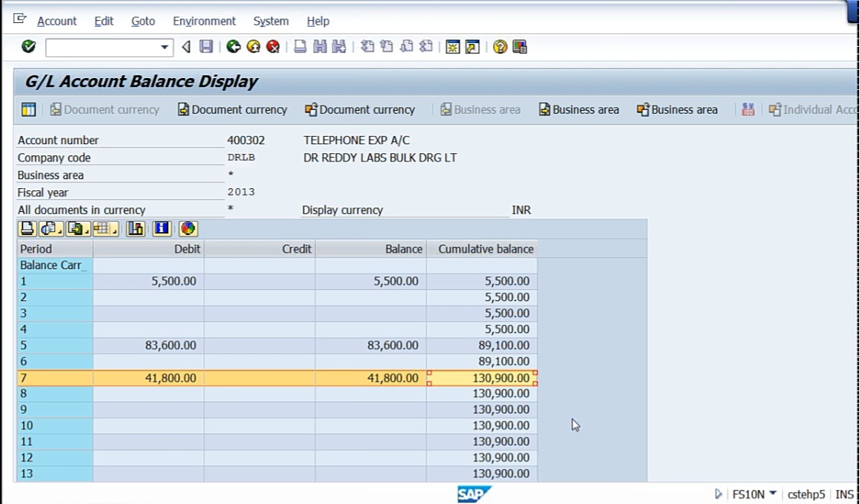The height and width of the screenshot is (504, 859).
Task: Select the Balance Carr row label
Action: coord(55,265)
